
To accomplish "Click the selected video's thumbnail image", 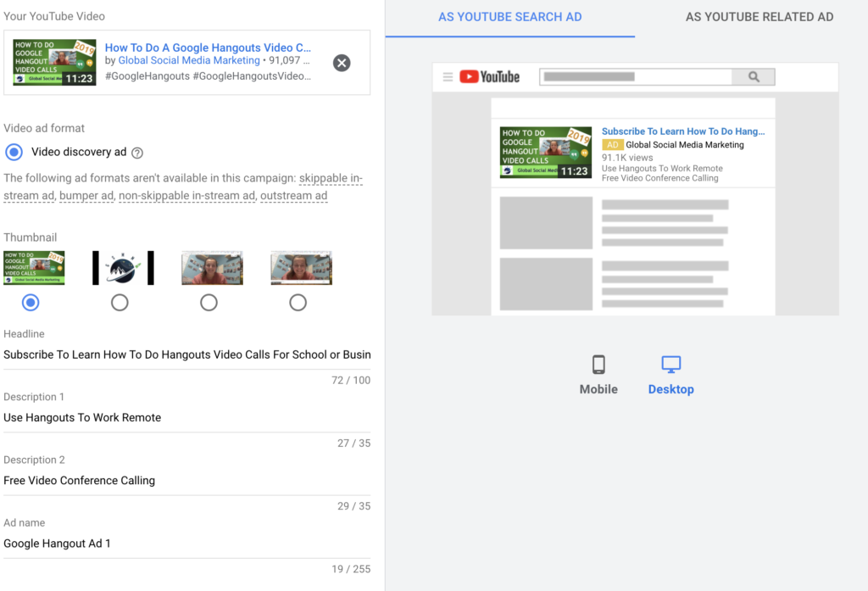I will coord(54,62).
